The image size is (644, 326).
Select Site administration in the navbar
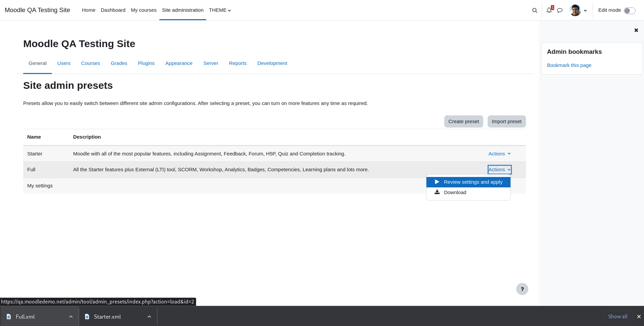[183, 10]
